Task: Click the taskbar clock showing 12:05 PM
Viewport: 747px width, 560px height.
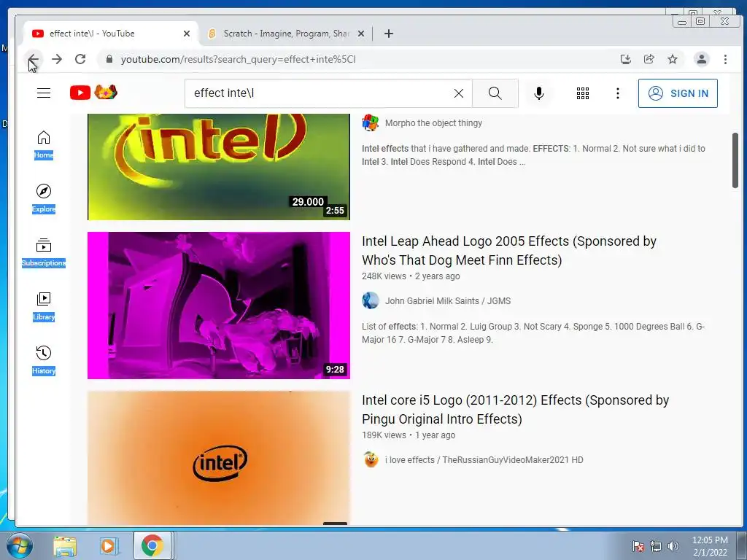Action: pyautogui.click(x=710, y=546)
